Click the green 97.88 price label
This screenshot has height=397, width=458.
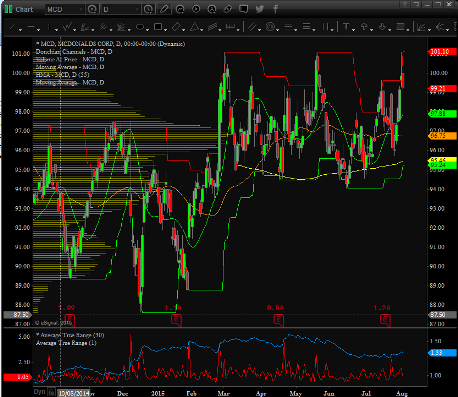(x=442, y=114)
